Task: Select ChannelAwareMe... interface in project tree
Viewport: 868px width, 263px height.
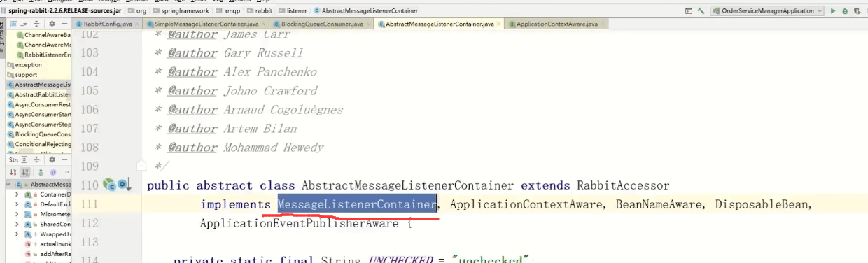Action: pyautogui.click(x=43, y=45)
